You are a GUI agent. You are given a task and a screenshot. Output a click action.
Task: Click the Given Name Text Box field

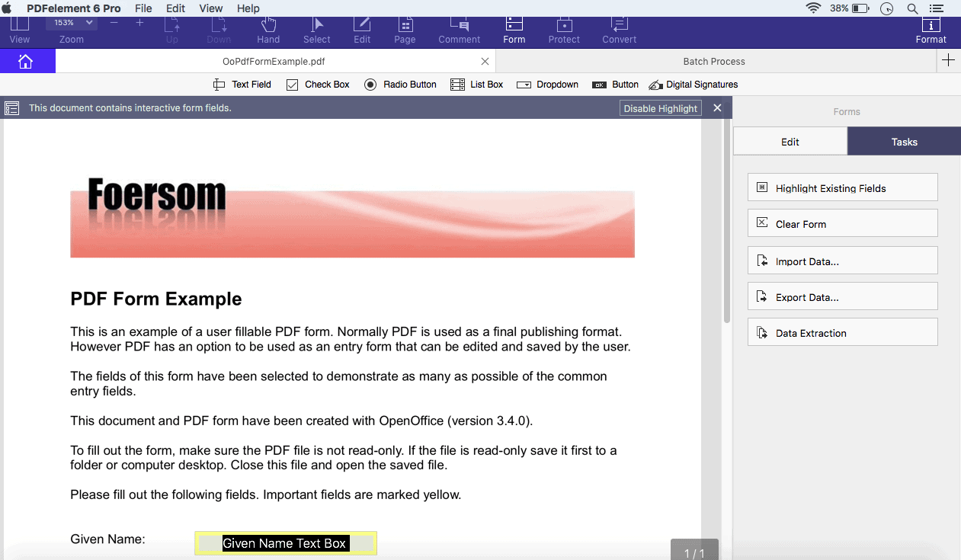[286, 543]
